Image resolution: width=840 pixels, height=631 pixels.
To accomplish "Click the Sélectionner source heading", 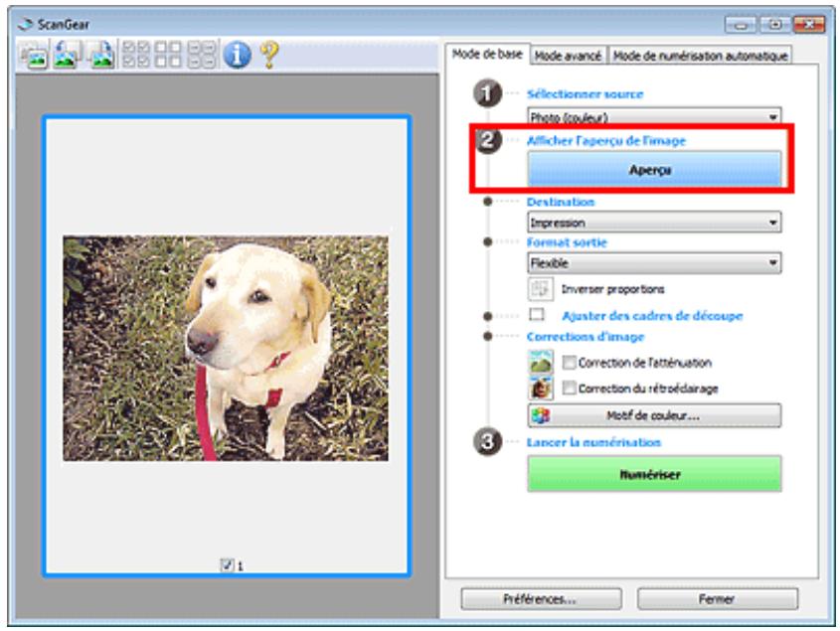I will pyautogui.click(x=585, y=94).
